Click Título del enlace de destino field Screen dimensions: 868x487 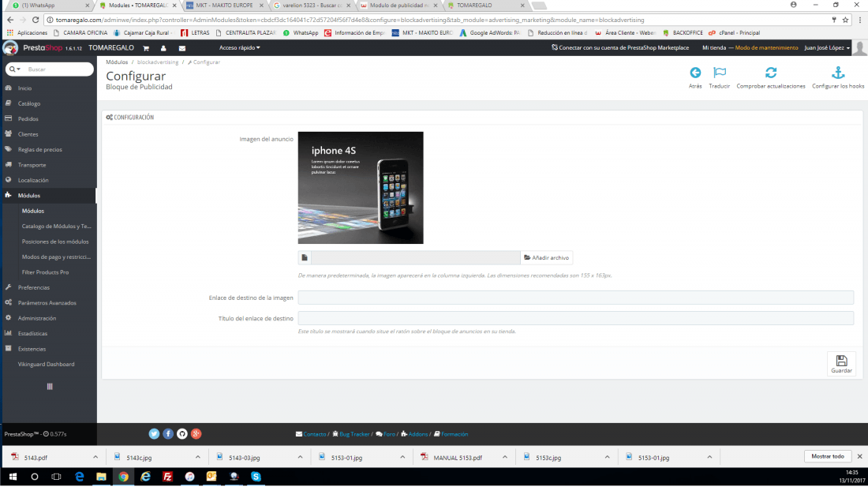point(576,317)
